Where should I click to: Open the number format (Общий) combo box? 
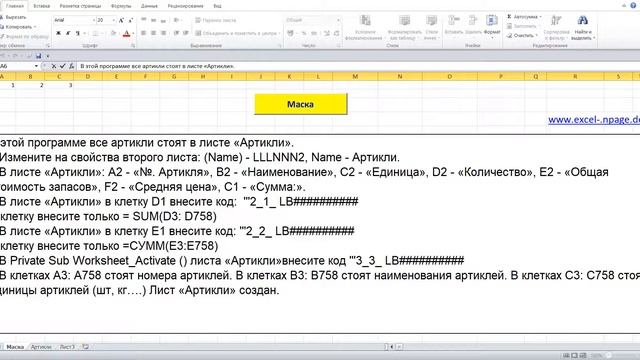click(x=313, y=20)
